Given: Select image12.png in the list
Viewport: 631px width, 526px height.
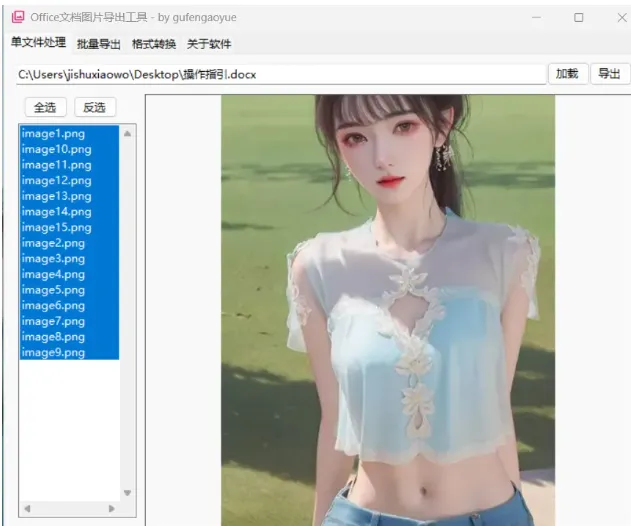Looking at the screenshot, I should pyautogui.click(x=69, y=181).
